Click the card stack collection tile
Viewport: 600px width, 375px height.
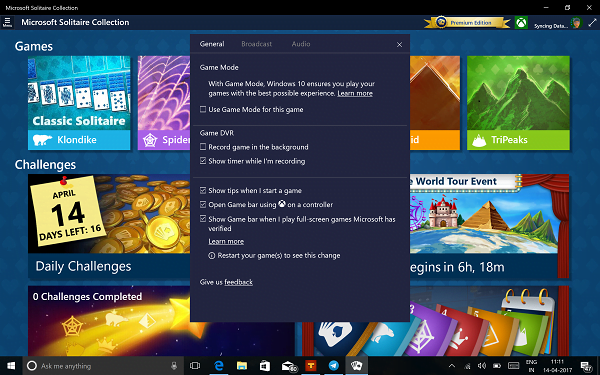(x=435, y=321)
